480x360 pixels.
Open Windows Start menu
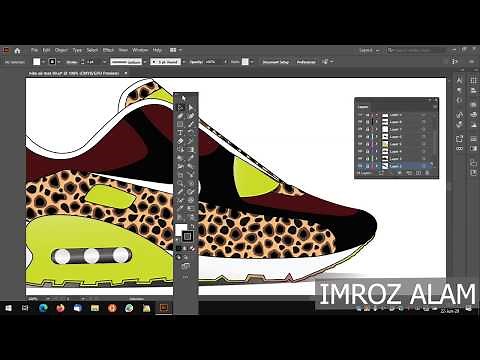tap(8, 308)
